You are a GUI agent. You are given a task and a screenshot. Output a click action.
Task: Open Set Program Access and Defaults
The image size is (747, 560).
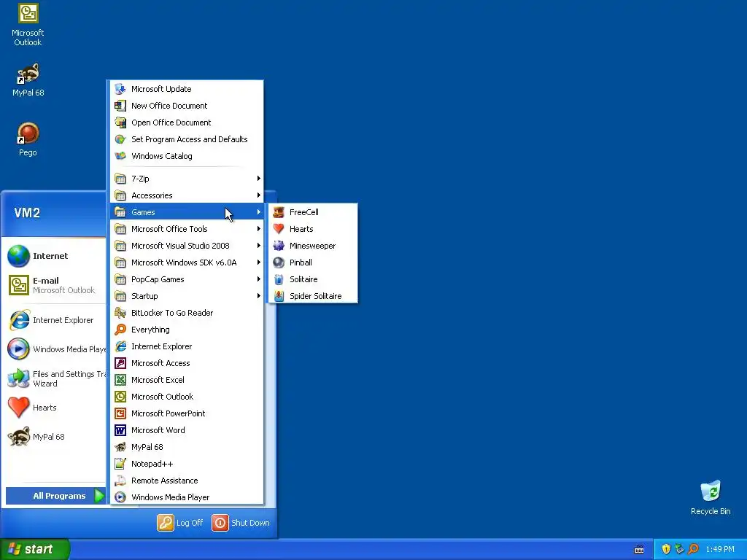[187, 139]
